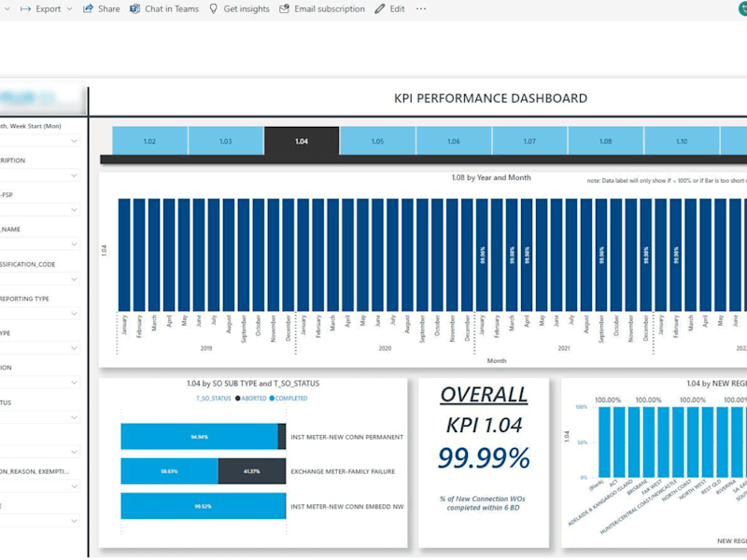The height and width of the screenshot is (560, 747).
Task: Click the 94.94% completed bar segment
Action: click(199, 437)
